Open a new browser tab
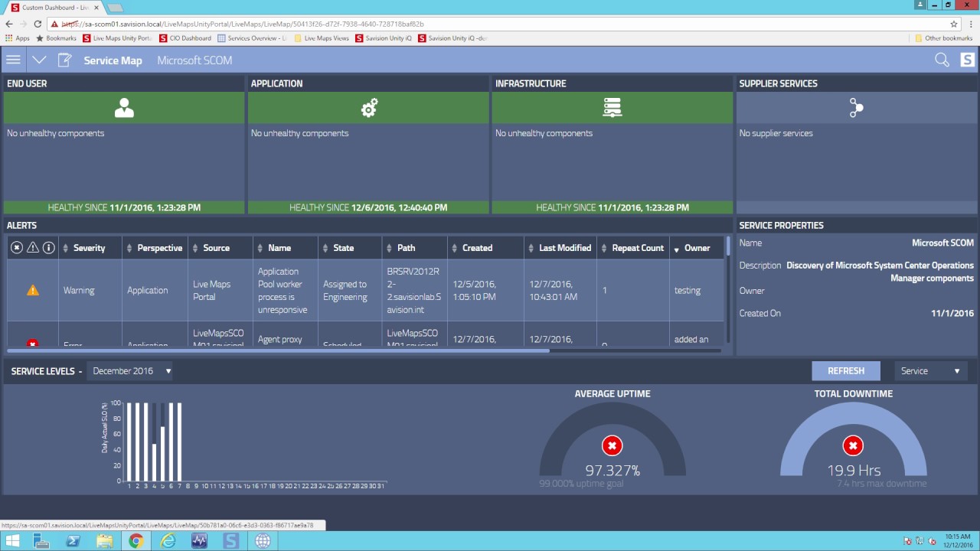The image size is (980, 551). (115, 8)
